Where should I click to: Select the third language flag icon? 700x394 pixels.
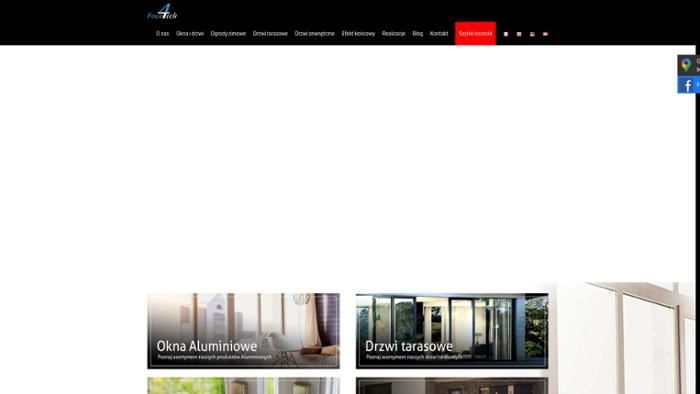tap(532, 34)
